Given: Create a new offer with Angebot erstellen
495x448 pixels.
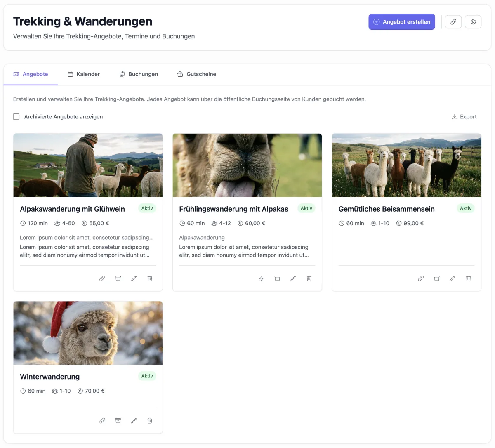Looking at the screenshot, I should click(401, 21).
